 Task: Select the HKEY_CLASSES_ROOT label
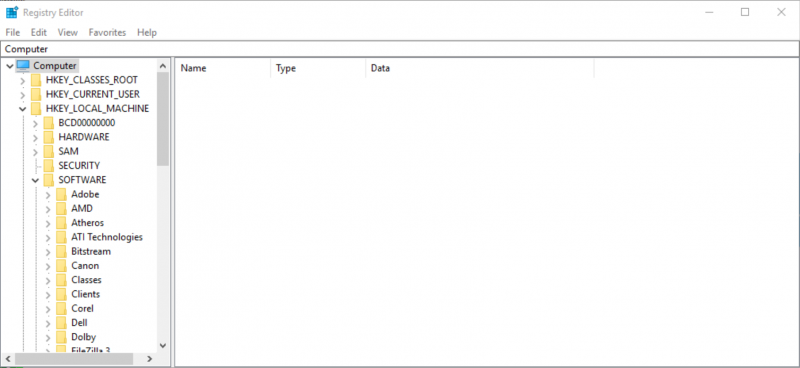click(x=92, y=80)
